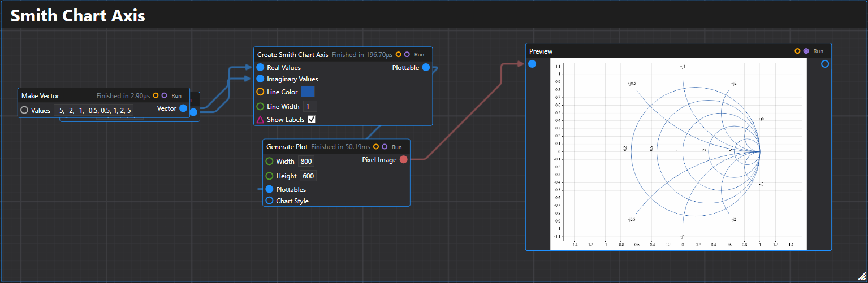Click orange circle in Preview header
This screenshot has height=283, width=868.
[798, 51]
